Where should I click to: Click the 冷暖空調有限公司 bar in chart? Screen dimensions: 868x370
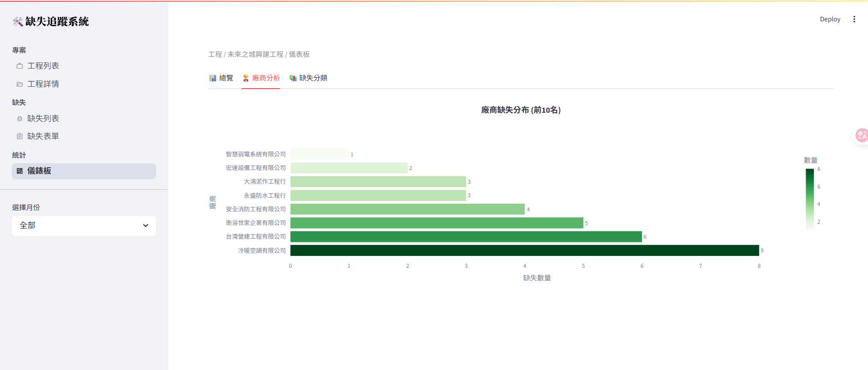524,250
